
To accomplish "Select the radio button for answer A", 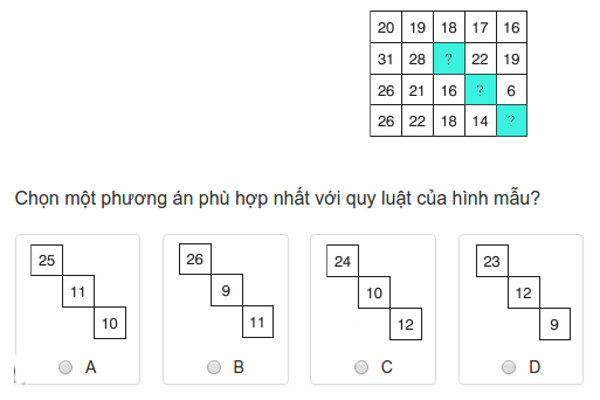I will point(66,367).
